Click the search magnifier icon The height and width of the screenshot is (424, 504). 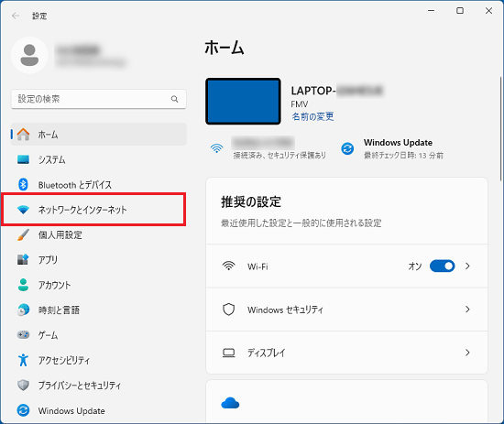(174, 99)
